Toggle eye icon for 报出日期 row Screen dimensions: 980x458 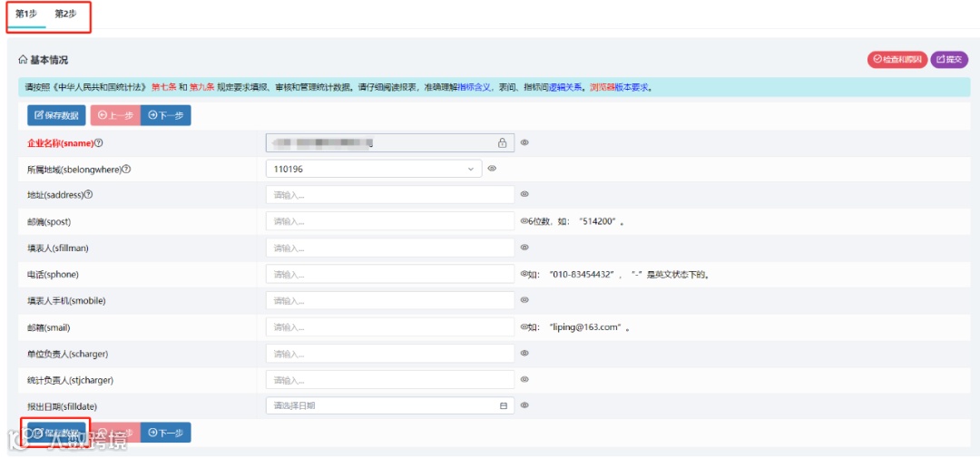(x=525, y=404)
